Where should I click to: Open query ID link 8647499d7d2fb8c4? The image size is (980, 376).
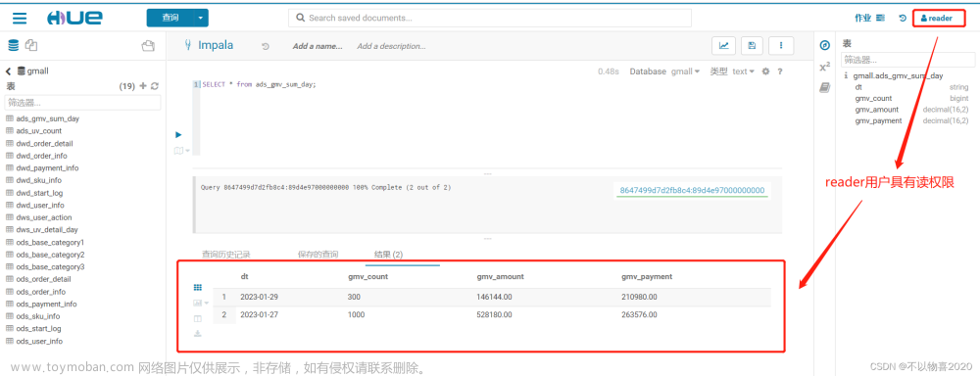692,190
